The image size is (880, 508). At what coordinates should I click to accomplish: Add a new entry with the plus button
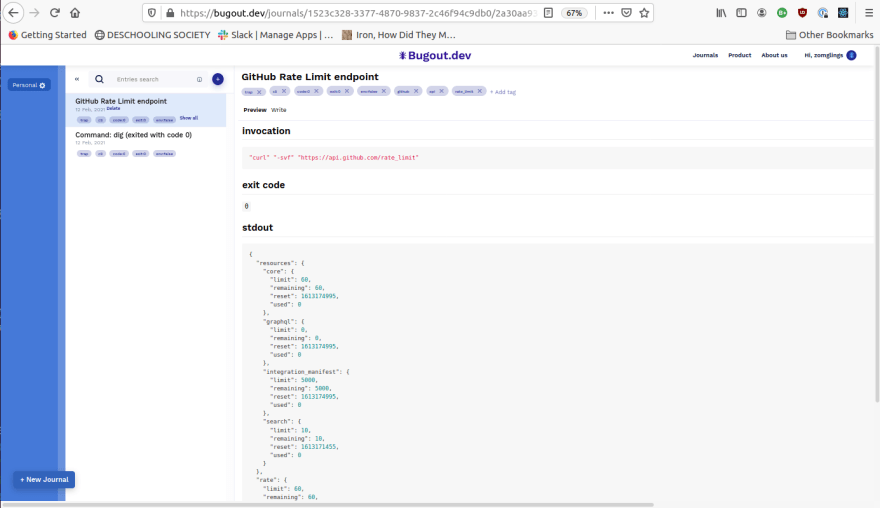click(218, 79)
